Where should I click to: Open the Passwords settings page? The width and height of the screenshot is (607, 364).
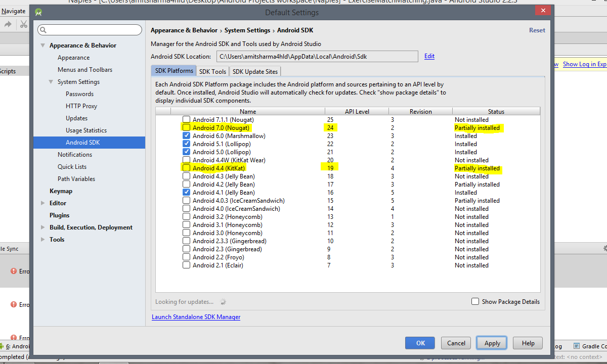[79, 94]
